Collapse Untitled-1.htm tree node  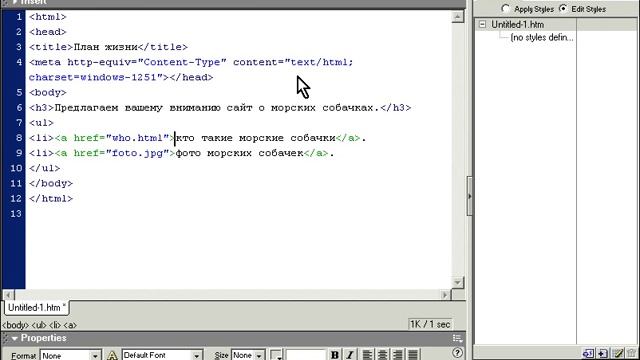pyautogui.click(x=482, y=24)
